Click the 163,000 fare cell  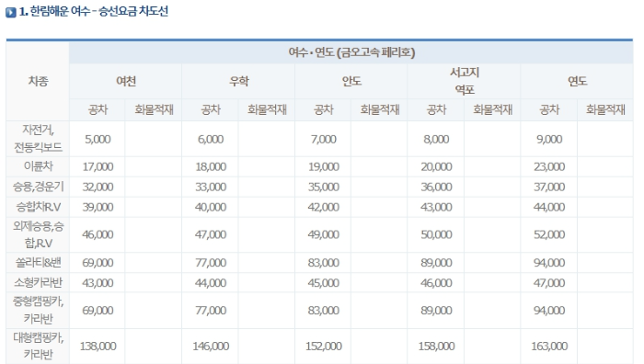[x=549, y=346]
